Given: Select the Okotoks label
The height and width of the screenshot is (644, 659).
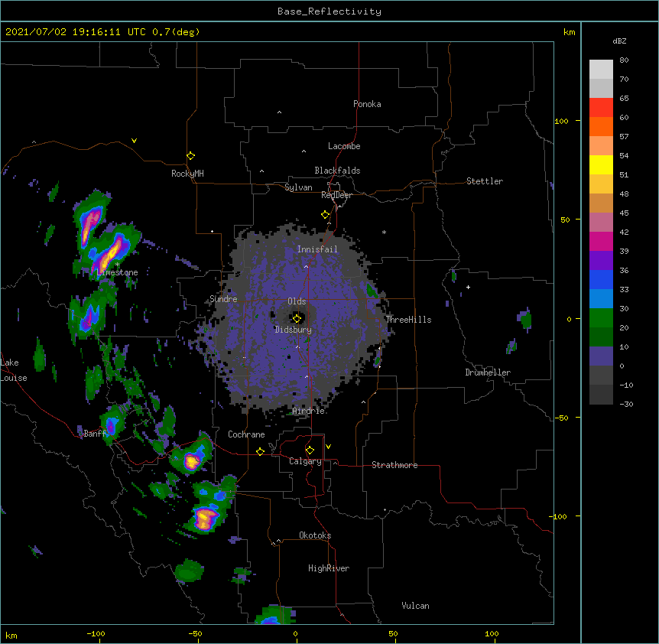Looking at the screenshot, I should 315,535.
